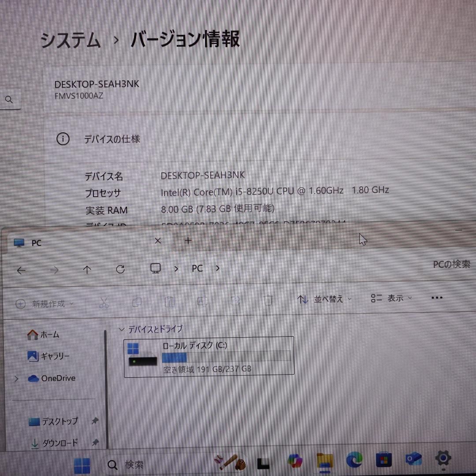Open Microsoft Store from the taskbar
This screenshot has height=476, width=476.
383,461
